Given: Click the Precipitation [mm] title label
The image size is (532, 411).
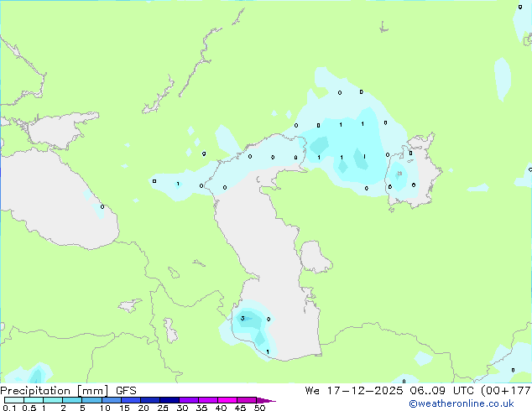Looking at the screenshot, I should click(55, 391).
